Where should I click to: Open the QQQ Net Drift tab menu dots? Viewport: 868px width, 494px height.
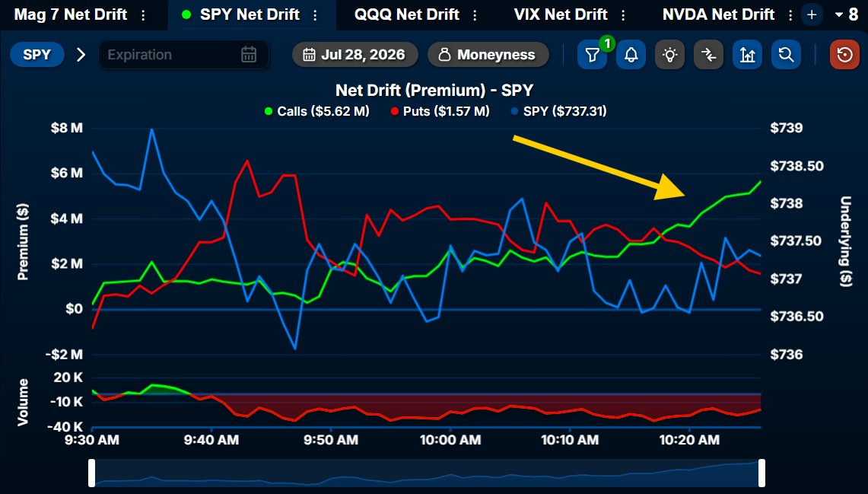tap(475, 15)
